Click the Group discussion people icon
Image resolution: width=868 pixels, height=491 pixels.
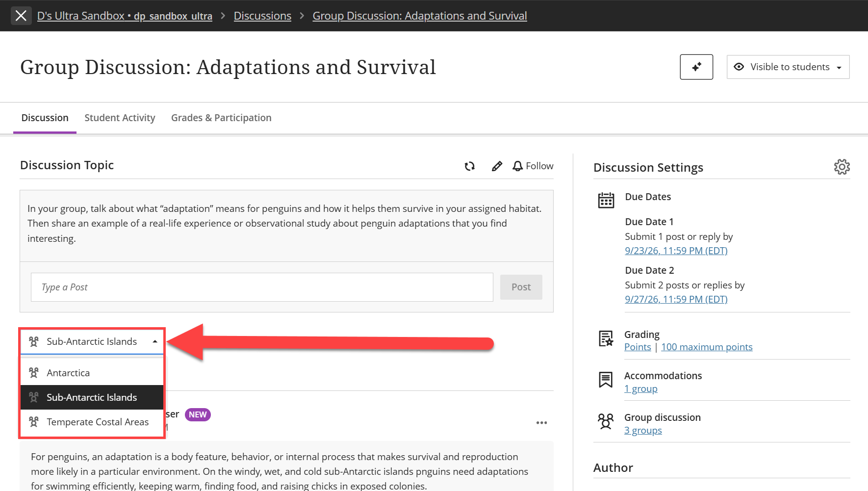click(606, 421)
